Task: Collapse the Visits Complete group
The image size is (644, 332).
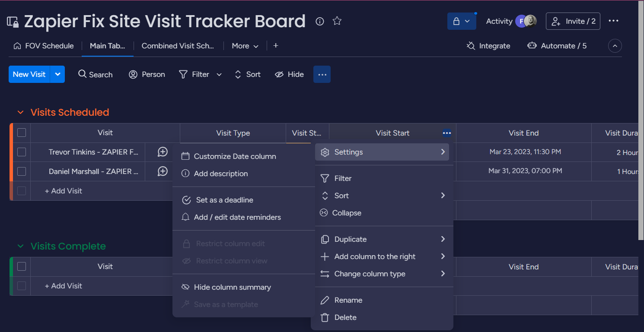Action: [x=20, y=246]
